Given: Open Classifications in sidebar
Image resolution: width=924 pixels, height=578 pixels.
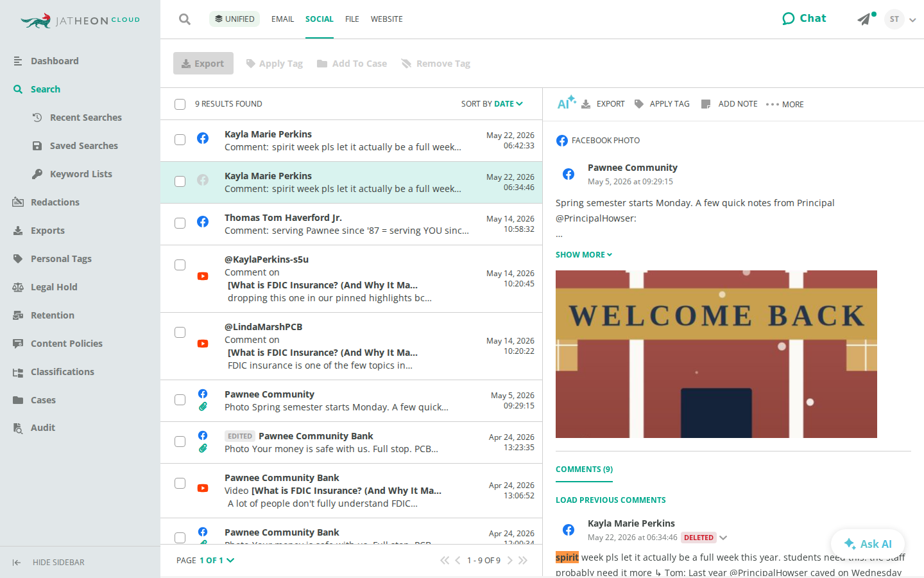Looking at the screenshot, I should click(x=62, y=372).
